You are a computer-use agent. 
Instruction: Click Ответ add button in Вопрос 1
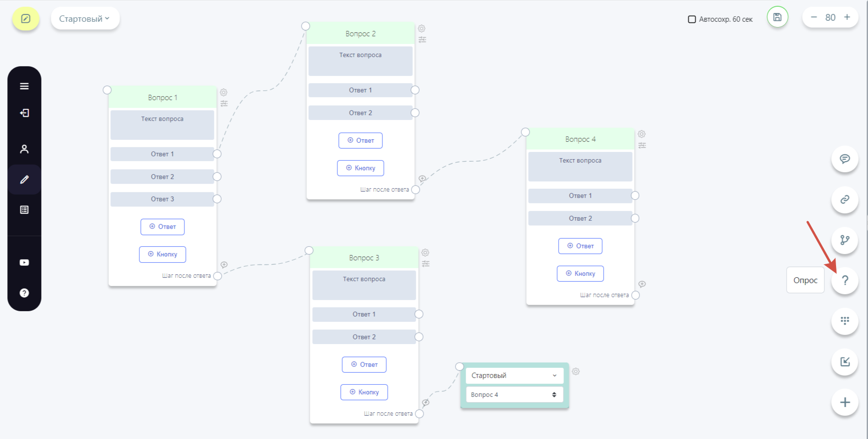point(163,227)
